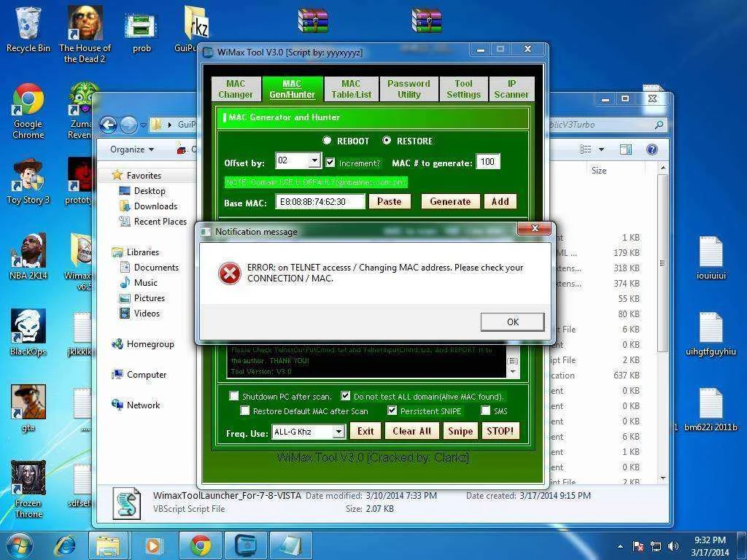This screenshot has height=560, width=747.
Task: Click the Paste button
Action: [x=390, y=201]
